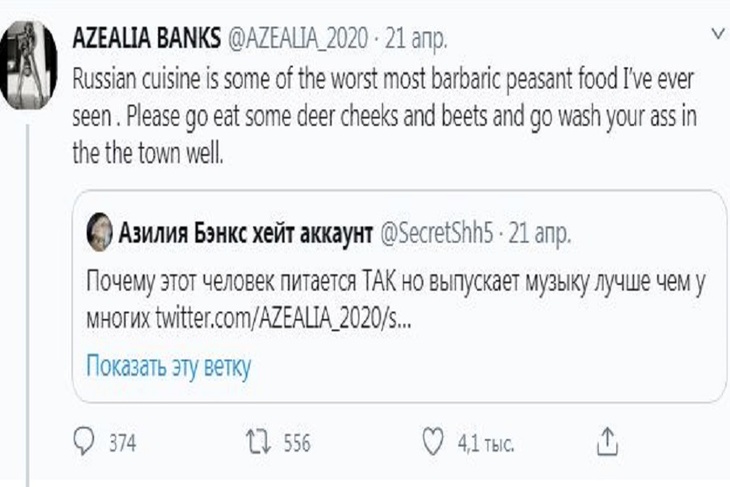Click quoted tweet's small avatar

coord(99,234)
